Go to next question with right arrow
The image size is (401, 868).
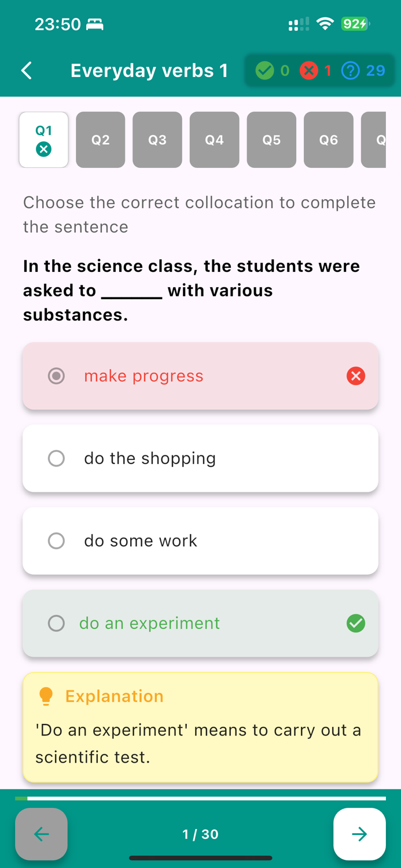359,834
